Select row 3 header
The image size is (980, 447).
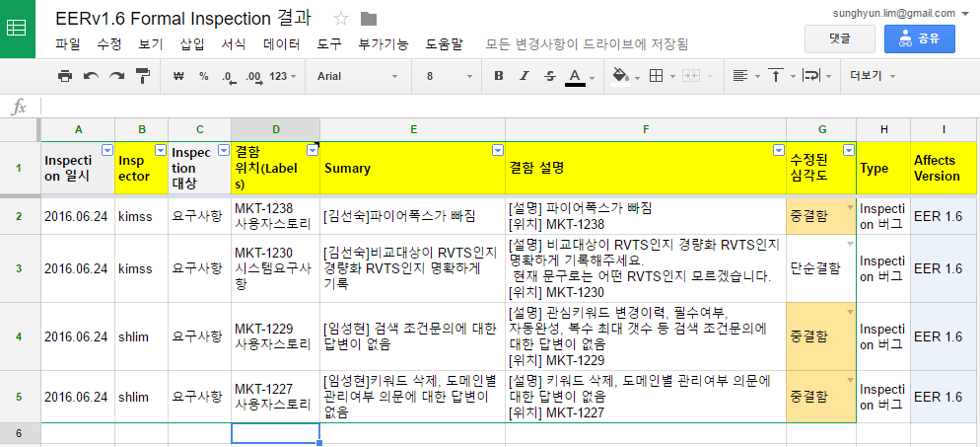(19, 268)
